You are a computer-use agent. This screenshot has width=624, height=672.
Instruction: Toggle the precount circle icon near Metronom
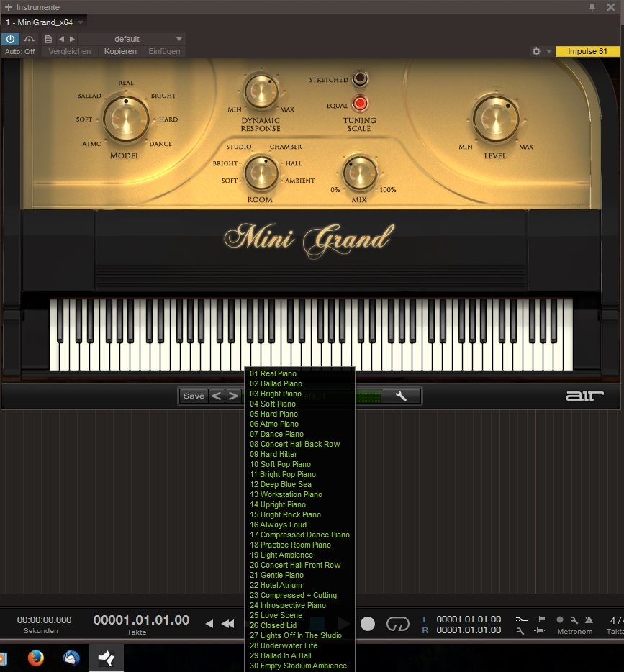point(560,619)
